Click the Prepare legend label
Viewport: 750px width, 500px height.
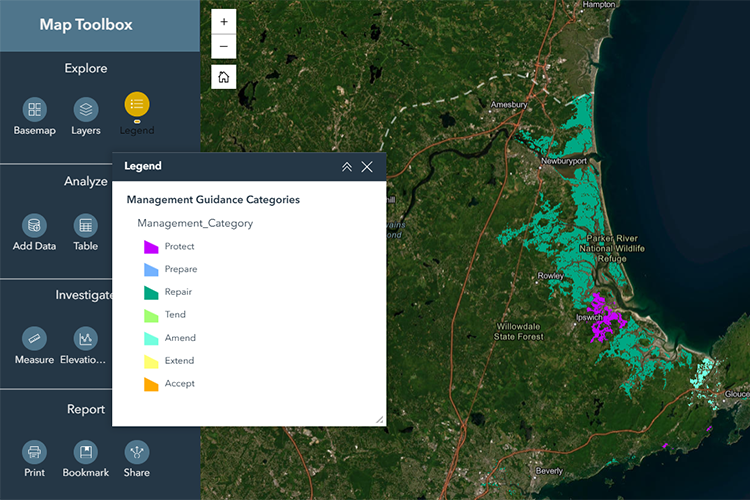(x=181, y=269)
